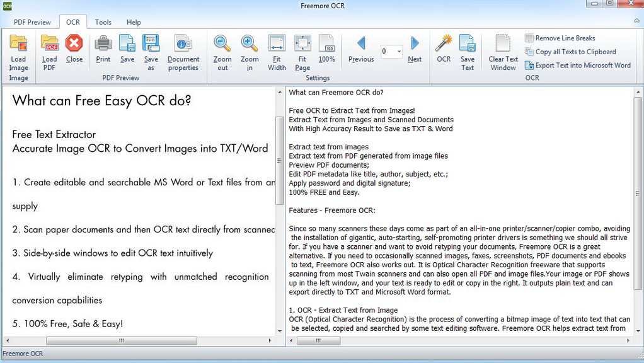Screen dimensions: 644x363
Task: Open the Help tab
Action: point(134,22)
